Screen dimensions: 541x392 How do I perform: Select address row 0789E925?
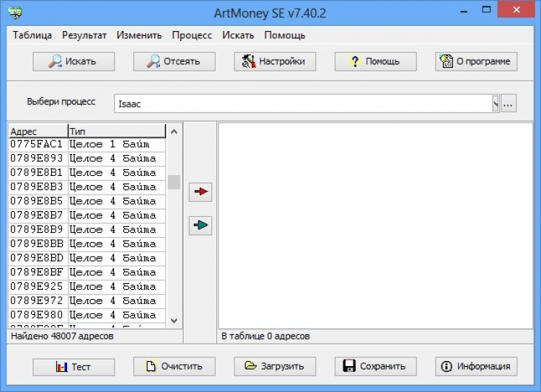click(x=87, y=286)
